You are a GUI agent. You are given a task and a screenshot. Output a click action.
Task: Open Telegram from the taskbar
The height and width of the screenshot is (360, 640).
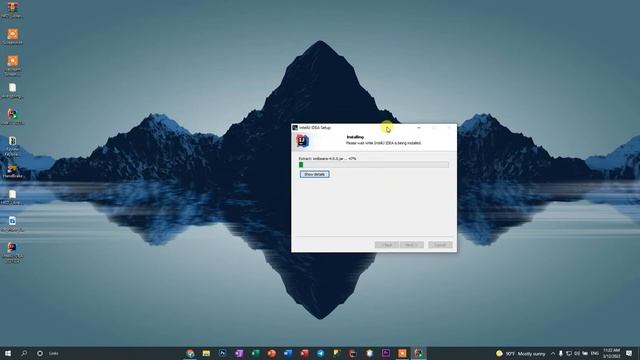click(x=320, y=353)
